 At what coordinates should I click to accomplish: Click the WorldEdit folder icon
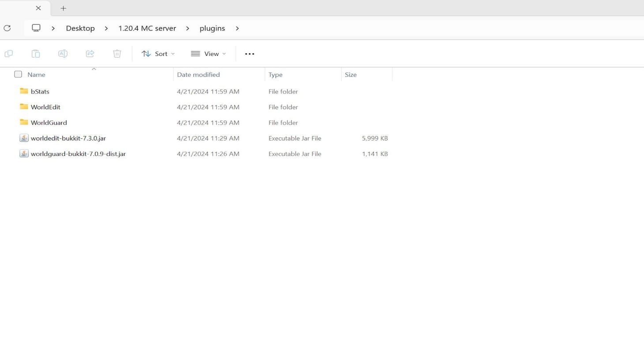(x=24, y=107)
